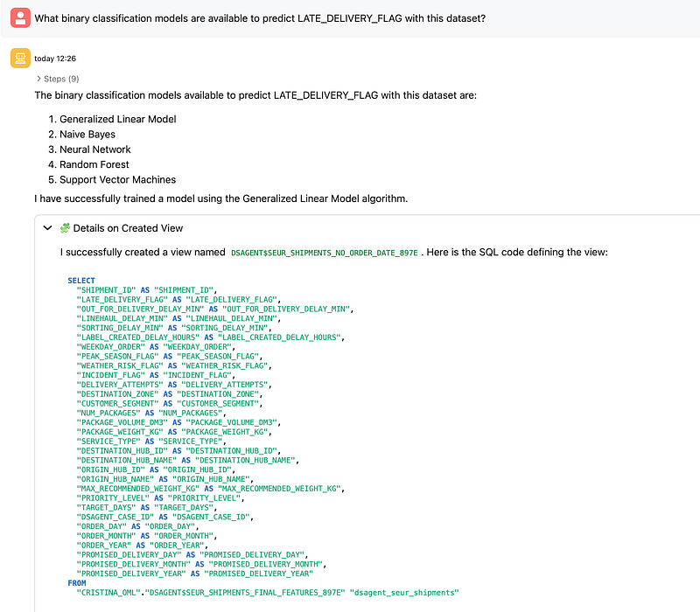The height and width of the screenshot is (612, 700).
Task: Click the today 12:26 timestamp
Action: (x=57, y=59)
